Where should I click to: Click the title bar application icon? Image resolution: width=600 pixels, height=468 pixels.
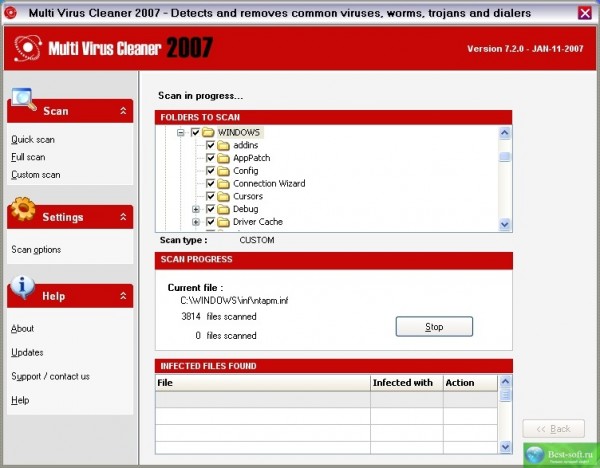10,13
